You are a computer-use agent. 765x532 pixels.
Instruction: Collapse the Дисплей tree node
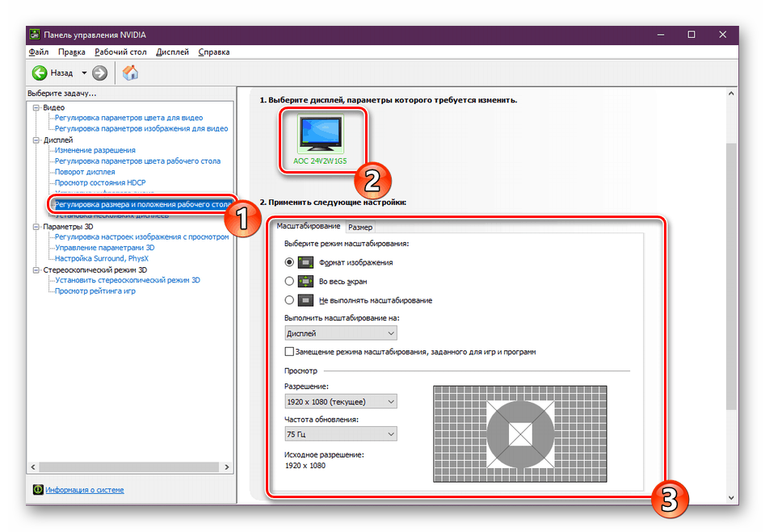[36, 140]
